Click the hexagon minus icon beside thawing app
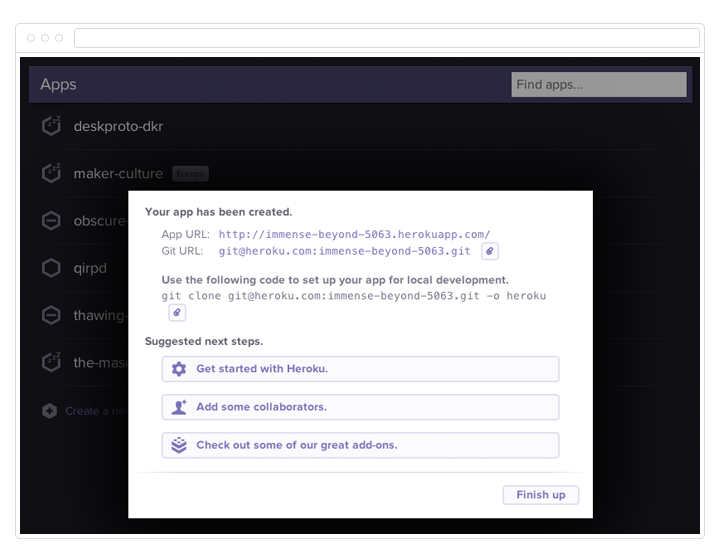The width and height of the screenshot is (720, 556). pos(51,315)
